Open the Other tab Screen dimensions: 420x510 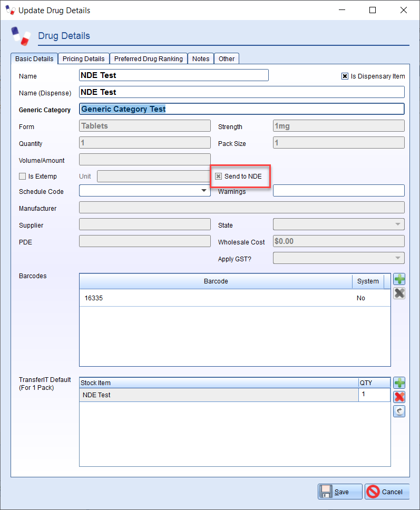(227, 59)
